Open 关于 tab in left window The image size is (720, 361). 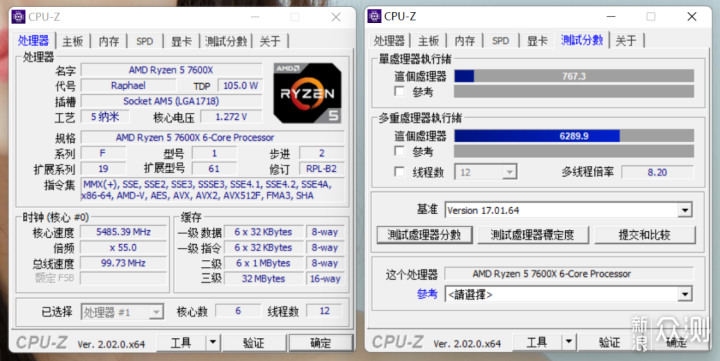[x=270, y=41]
